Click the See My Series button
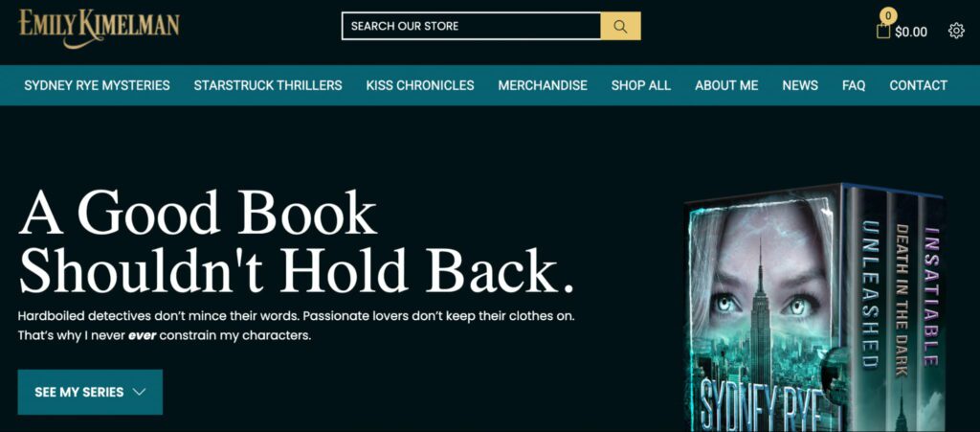 pyautogui.click(x=90, y=392)
